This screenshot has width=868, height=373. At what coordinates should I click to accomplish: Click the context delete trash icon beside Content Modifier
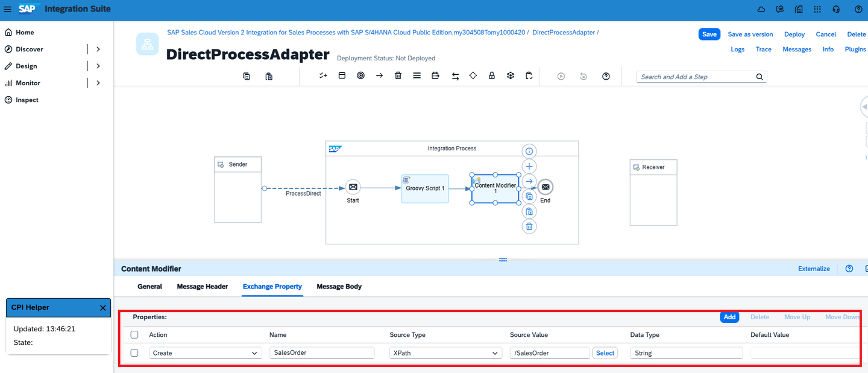(529, 226)
